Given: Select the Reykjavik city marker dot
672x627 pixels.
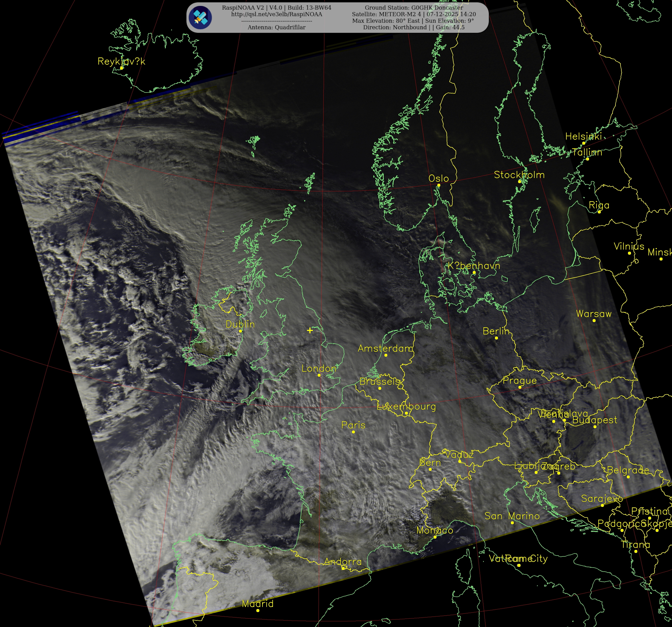Looking at the screenshot, I should coord(122,68).
